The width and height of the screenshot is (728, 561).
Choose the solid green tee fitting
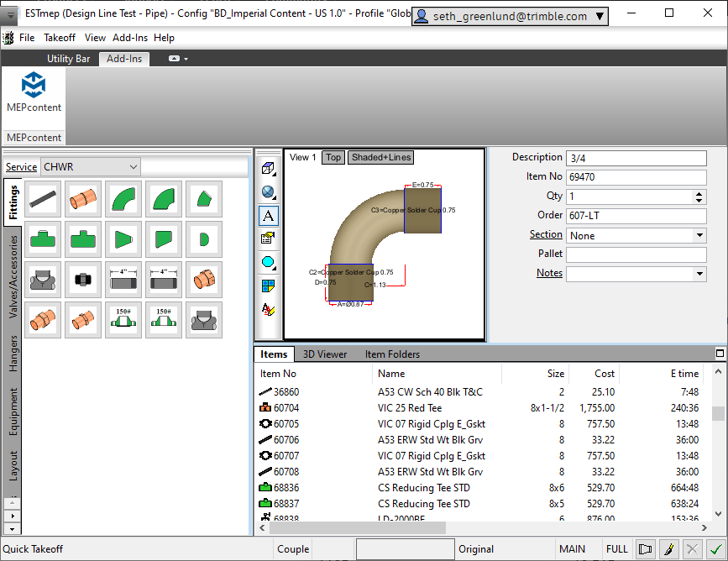point(83,239)
